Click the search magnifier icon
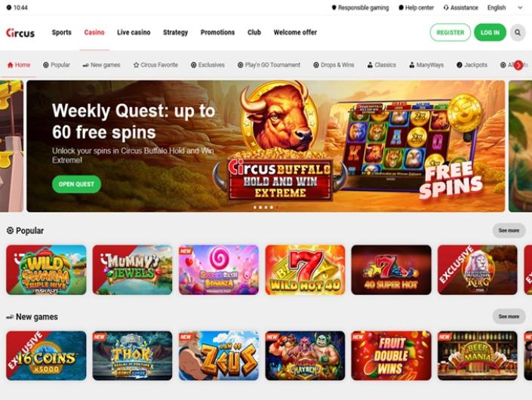532x400 pixels. tap(518, 32)
